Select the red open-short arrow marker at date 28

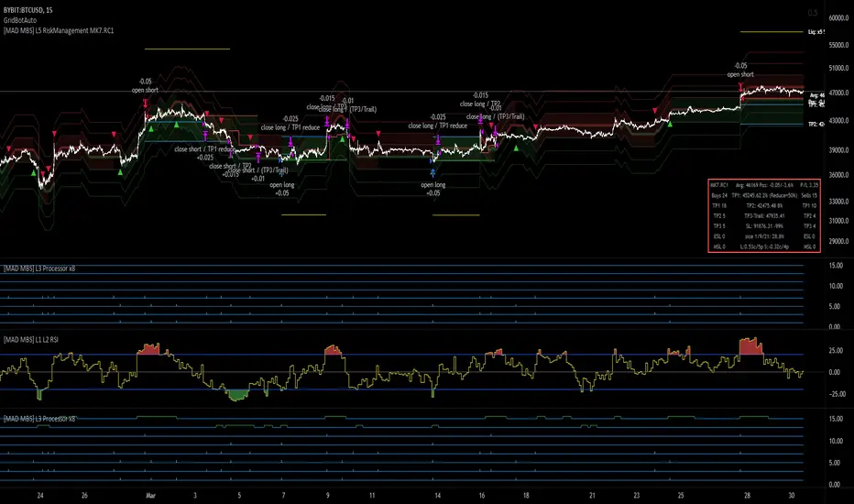click(x=740, y=87)
